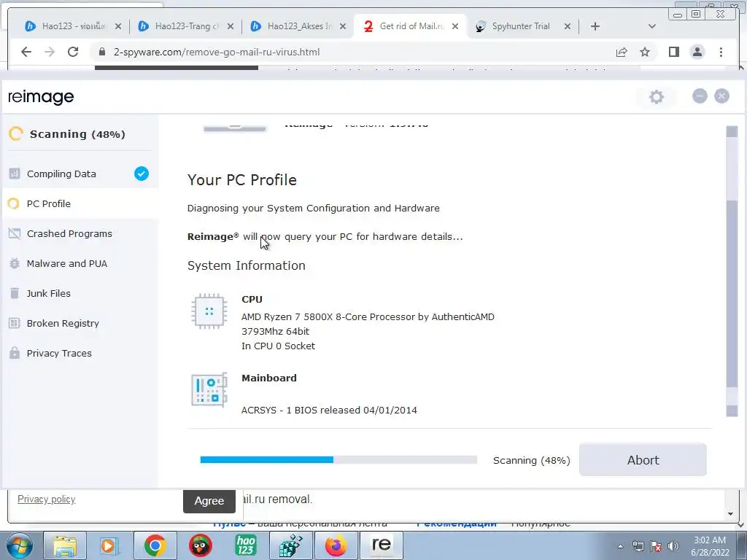Open hao123 taskbar icon
The width and height of the screenshot is (747, 560).
coord(246,545)
